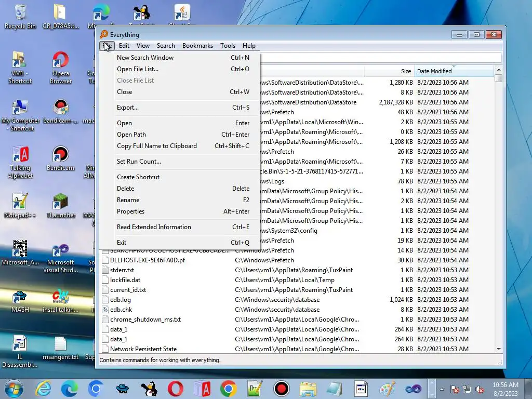Image resolution: width=532 pixels, height=399 pixels.
Task: Open Google Chrome from the taskbar
Action: pos(229,389)
